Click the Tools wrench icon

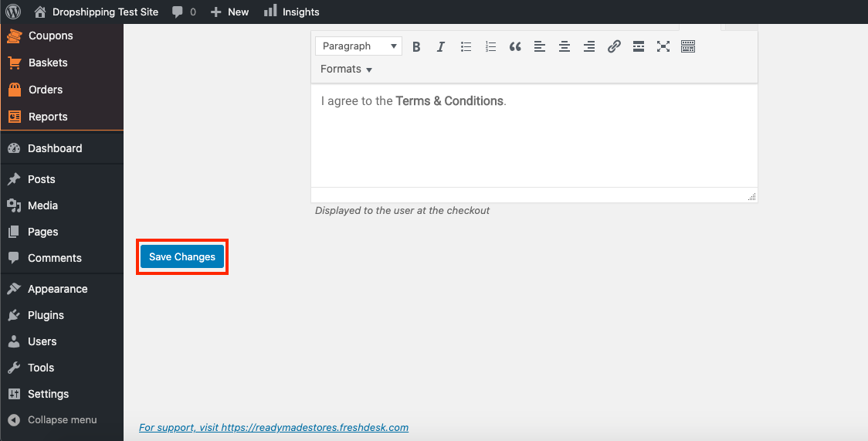click(14, 368)
